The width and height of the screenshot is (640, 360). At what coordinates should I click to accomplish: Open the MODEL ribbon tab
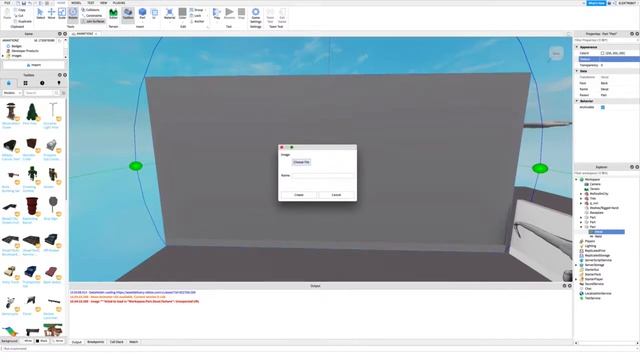(76, 3)
